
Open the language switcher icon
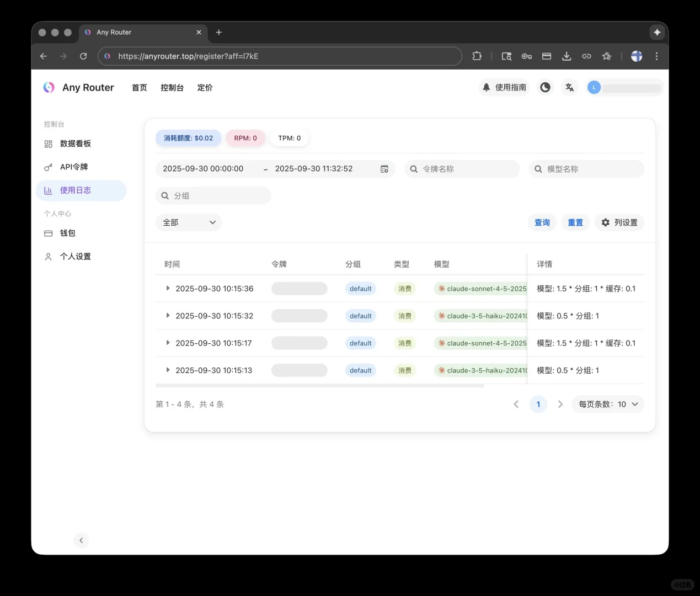click(569, 87)
